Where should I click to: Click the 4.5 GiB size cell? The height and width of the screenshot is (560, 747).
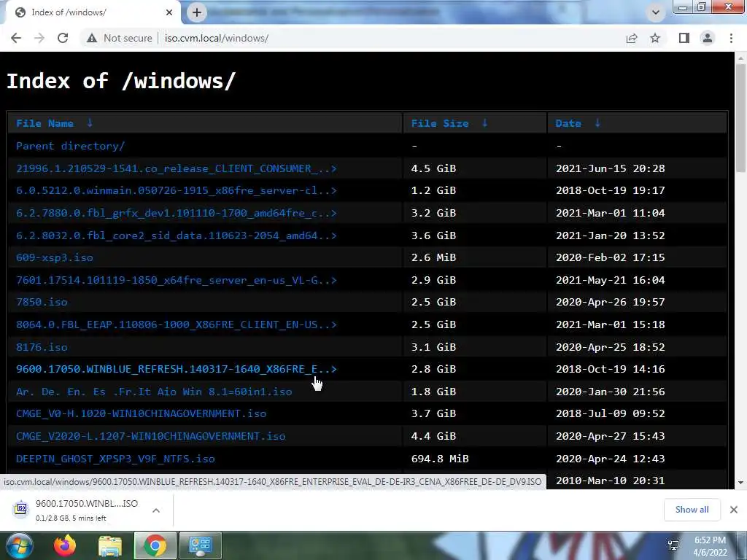click(x=433, y=168)
